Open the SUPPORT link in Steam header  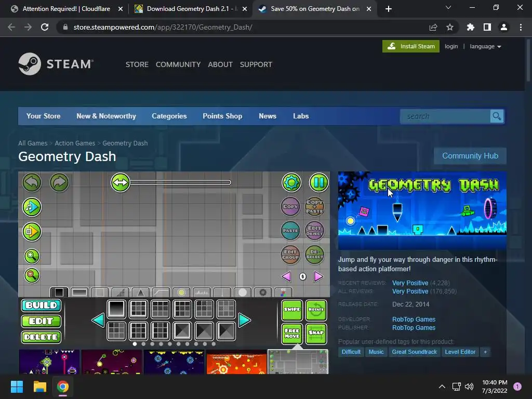click(256, 64)
